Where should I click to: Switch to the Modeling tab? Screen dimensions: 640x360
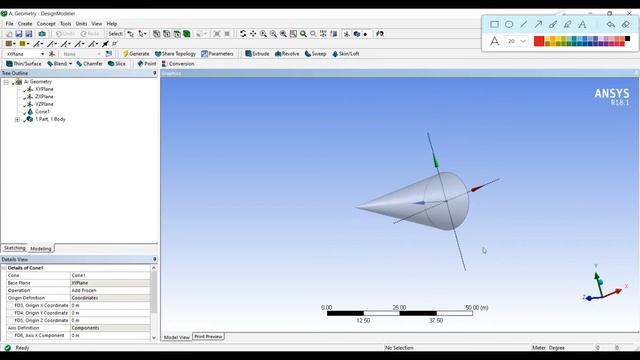[41, 249]
